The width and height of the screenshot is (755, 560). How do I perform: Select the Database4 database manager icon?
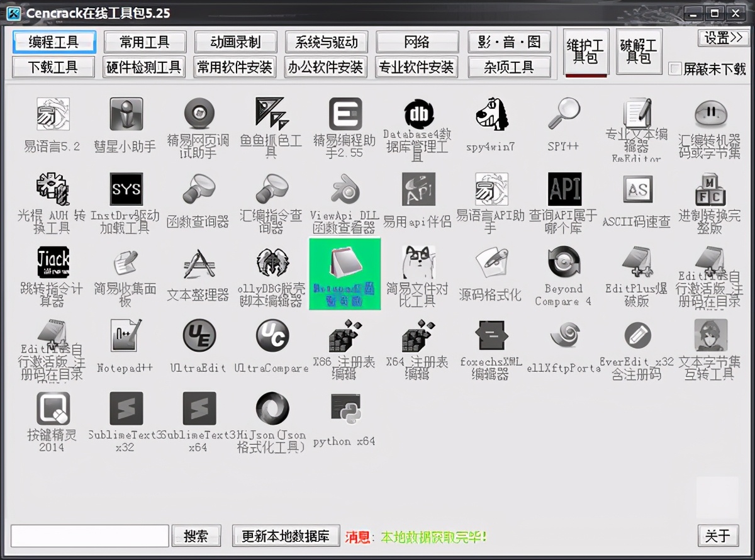point(418,115)
